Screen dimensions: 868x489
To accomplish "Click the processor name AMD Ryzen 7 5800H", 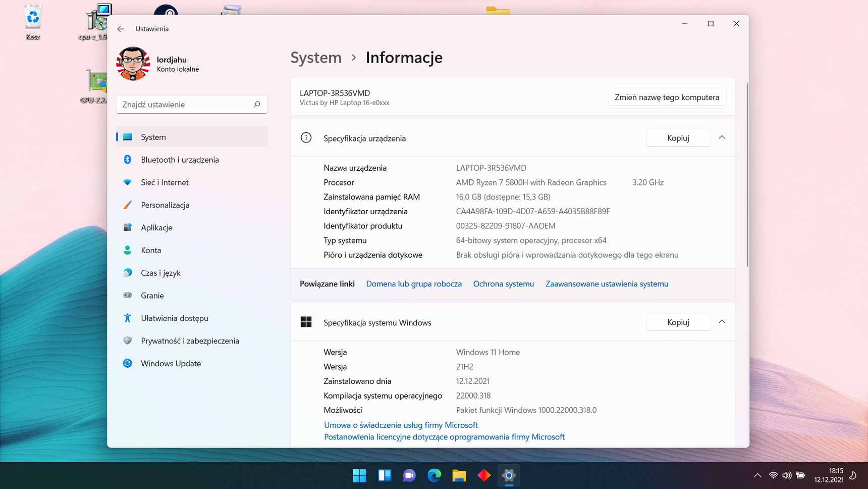I will coord(531,182).
